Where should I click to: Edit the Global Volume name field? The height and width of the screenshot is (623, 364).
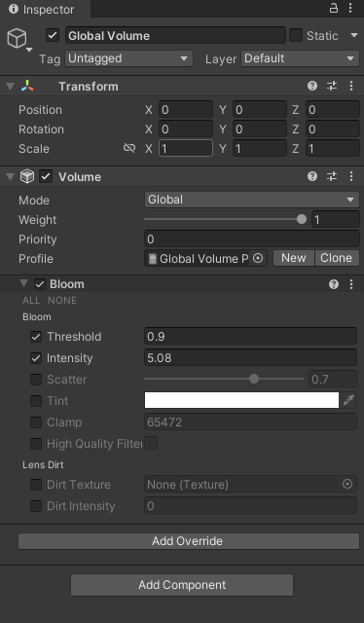[x=175, y=35]
